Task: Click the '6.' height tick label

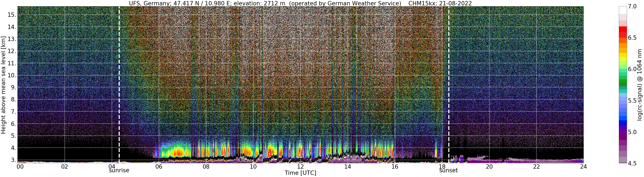Action: tap(13, 124)
